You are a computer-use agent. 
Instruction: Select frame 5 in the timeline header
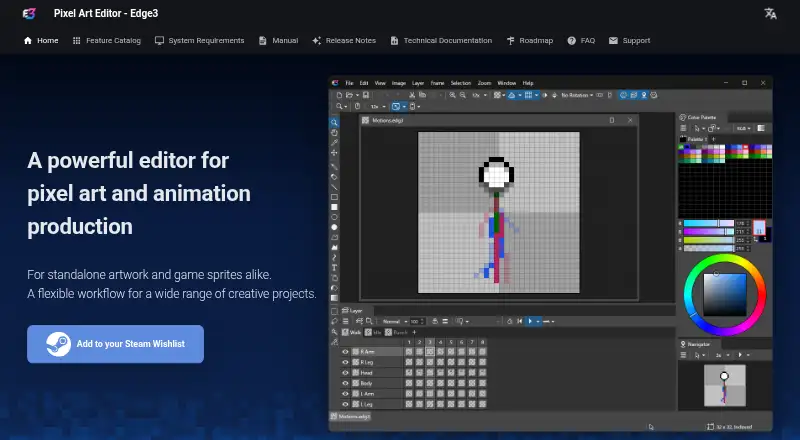click(451, 342)
